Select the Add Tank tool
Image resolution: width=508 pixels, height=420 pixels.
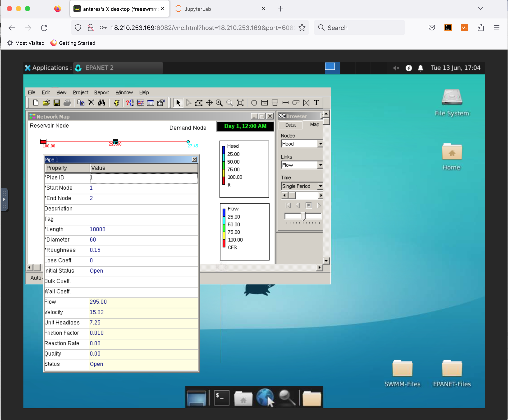tap(275, 103)
